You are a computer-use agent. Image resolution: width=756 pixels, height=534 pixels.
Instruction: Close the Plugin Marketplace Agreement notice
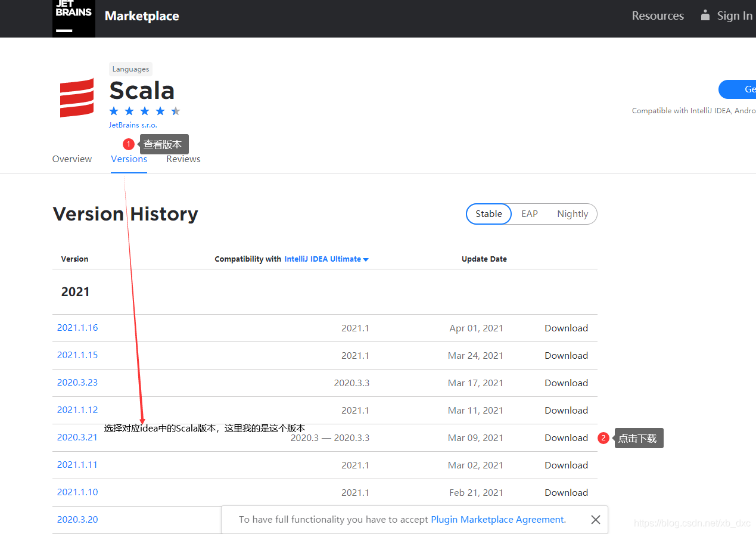point(595,520)
